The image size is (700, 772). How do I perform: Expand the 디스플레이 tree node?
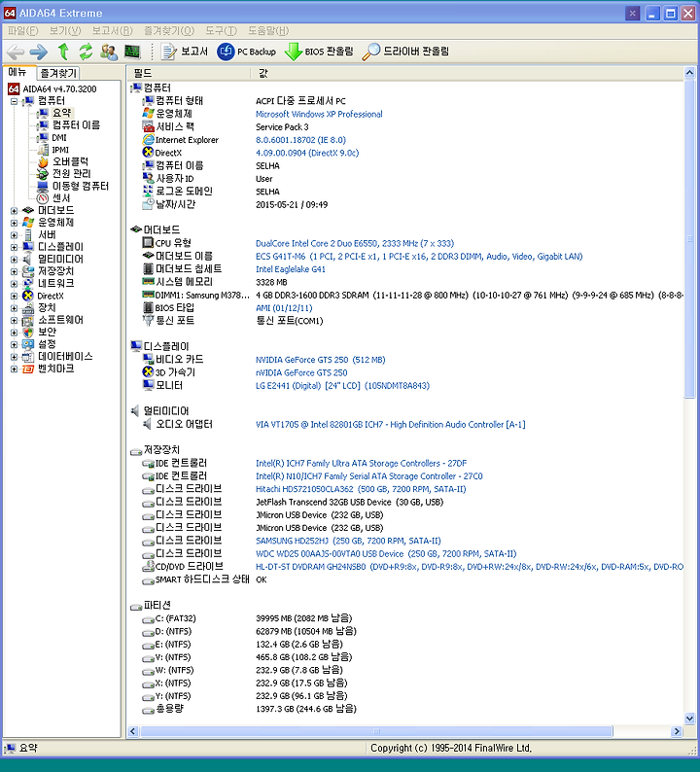point(14,247)
